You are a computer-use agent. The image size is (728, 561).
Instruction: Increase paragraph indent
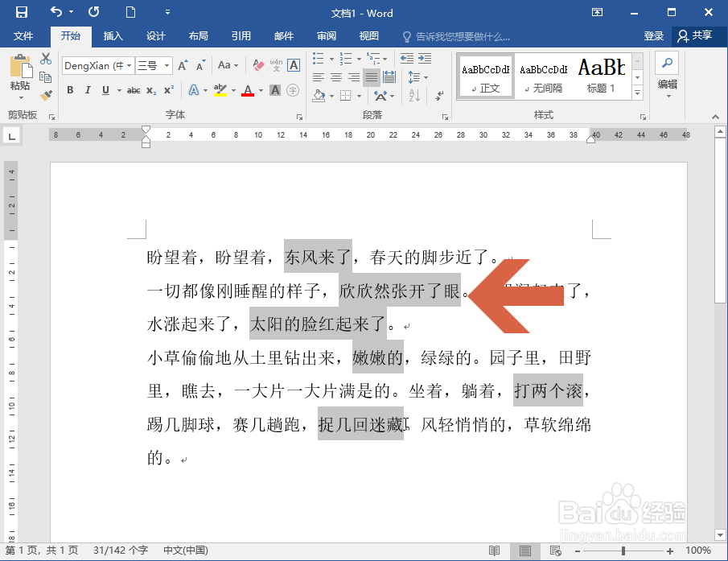(425, 59)
